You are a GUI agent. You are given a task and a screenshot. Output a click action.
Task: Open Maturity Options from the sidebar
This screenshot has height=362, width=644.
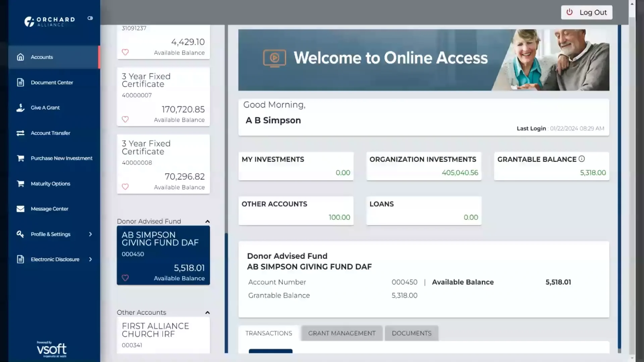coord(50,184)
